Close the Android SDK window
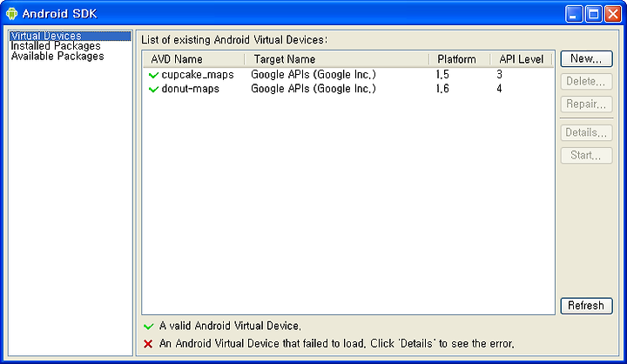627x364 pixels. pyautogui.click(x=612, y=14)
